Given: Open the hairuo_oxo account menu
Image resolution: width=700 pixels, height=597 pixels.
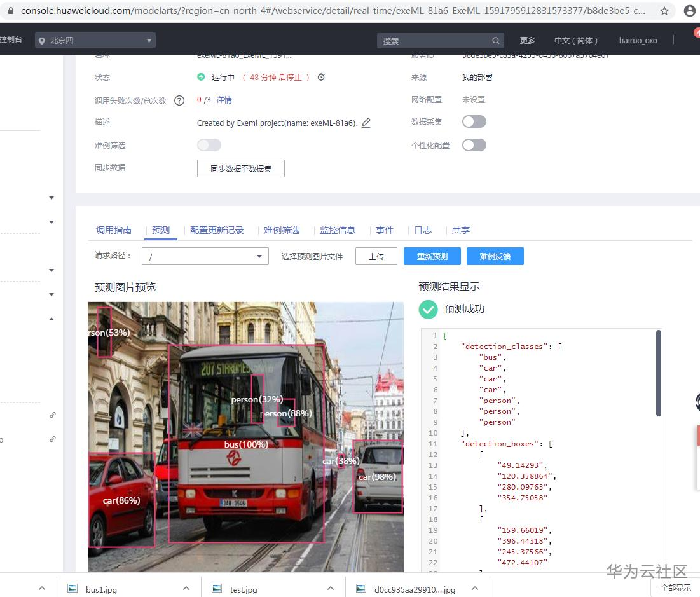Looking at the screenshot, I should pyautogui.click(x=638, y=41).
